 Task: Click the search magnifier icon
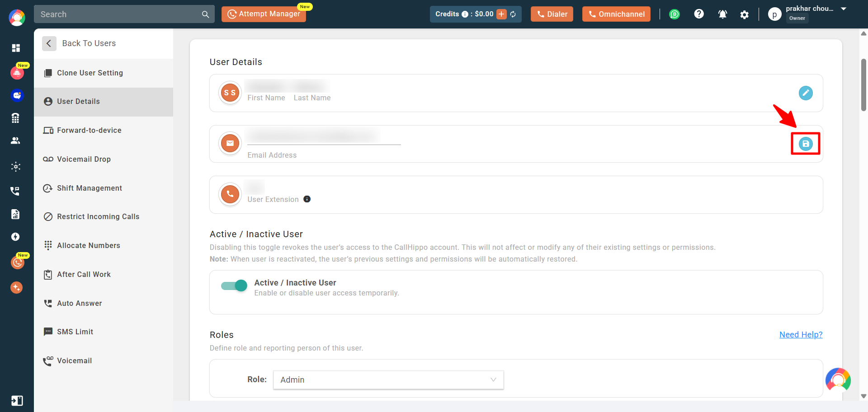[206, 14]
